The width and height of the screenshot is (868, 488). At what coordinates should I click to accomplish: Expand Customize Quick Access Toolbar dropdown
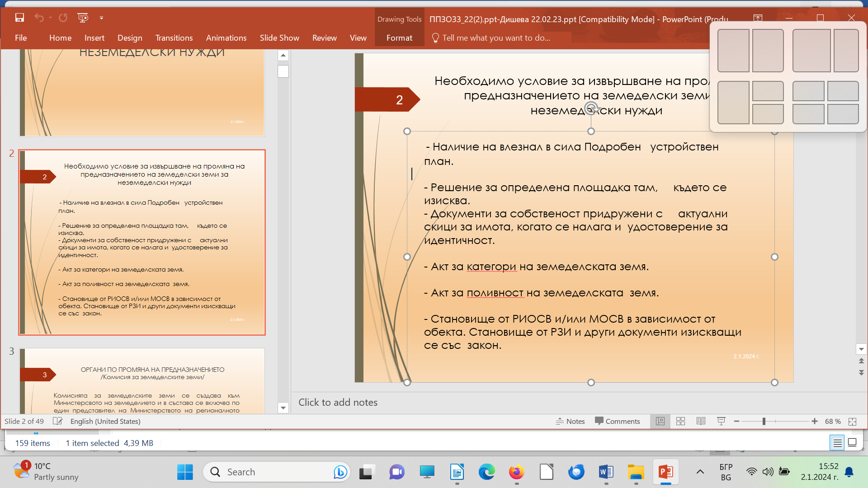tap(101, 18)
